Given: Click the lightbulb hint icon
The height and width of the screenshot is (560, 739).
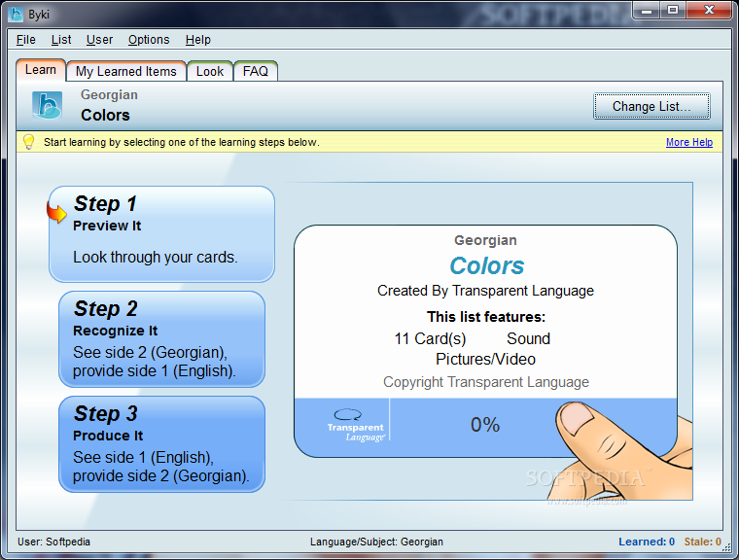Looking at the screenshot, I should point(29,142).
